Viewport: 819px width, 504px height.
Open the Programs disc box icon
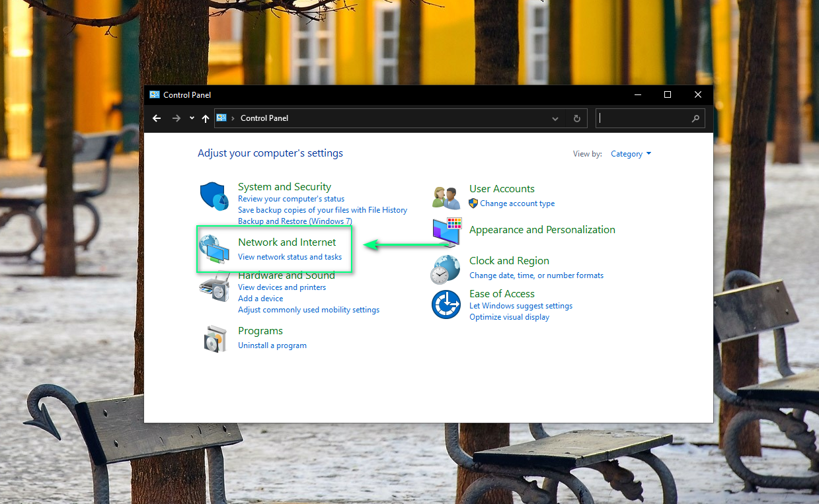[215, 338]
